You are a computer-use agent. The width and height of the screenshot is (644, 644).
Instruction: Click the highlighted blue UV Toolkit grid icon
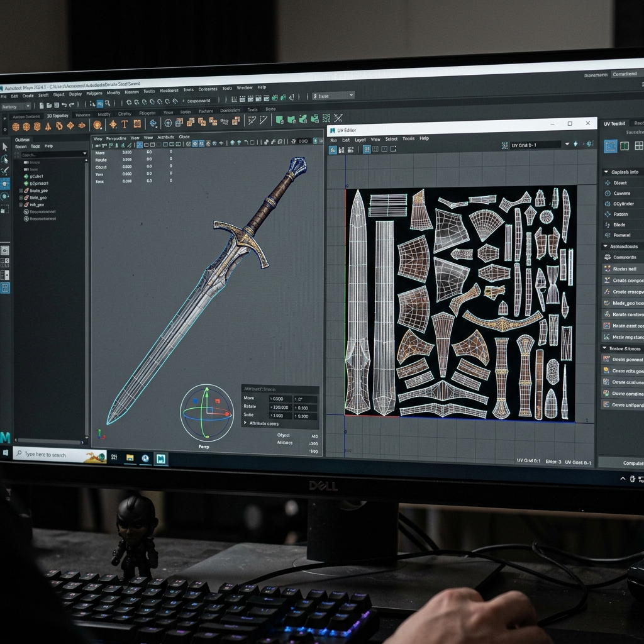pos(610,146)
